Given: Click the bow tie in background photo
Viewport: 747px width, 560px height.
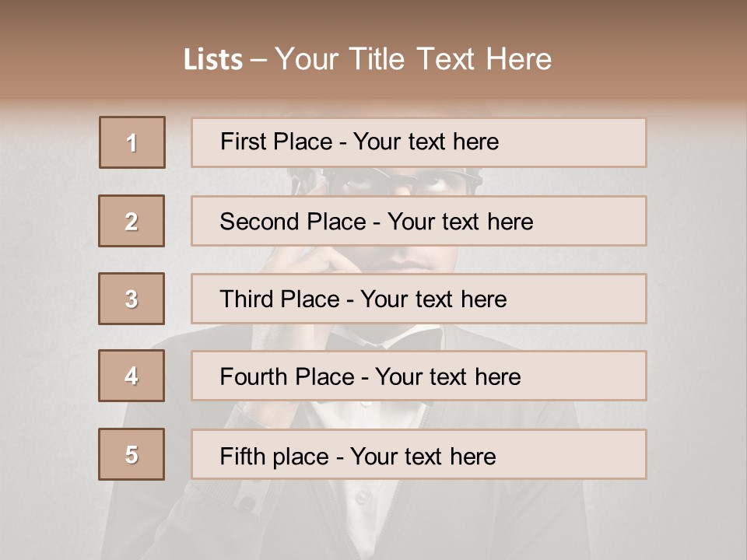Looking at the screenshot, I should coord(385,337).
